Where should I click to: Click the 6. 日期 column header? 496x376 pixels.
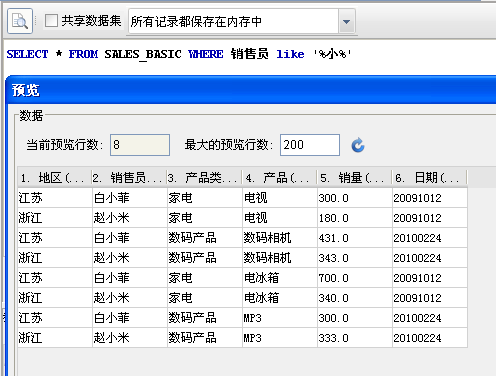(429, 178)
